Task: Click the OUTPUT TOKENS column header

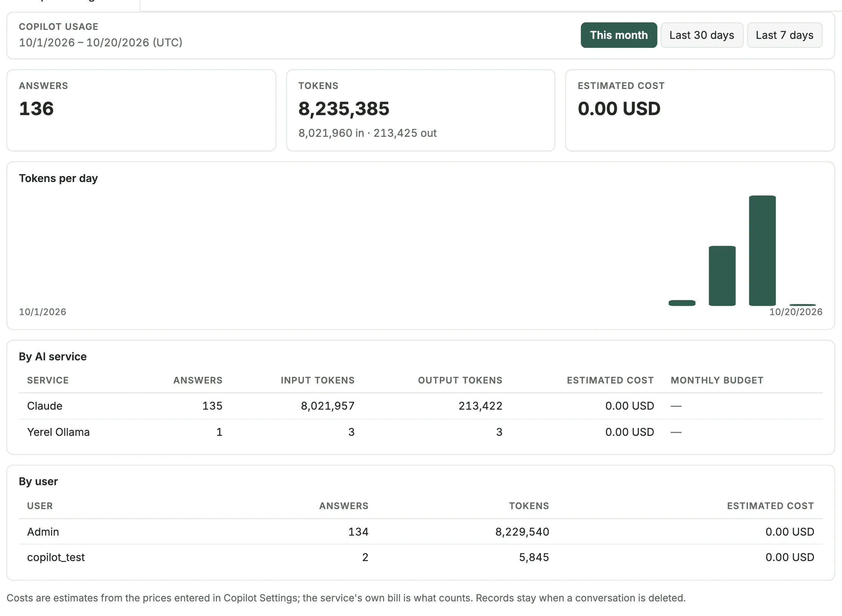Action: (460, 381)
